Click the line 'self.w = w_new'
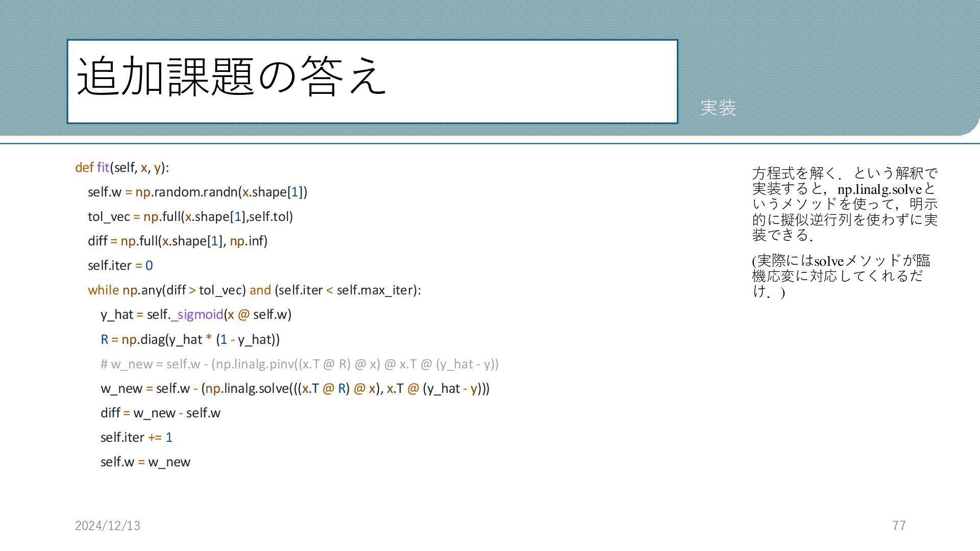Screen dimensions: 980x551 [145, 462]
